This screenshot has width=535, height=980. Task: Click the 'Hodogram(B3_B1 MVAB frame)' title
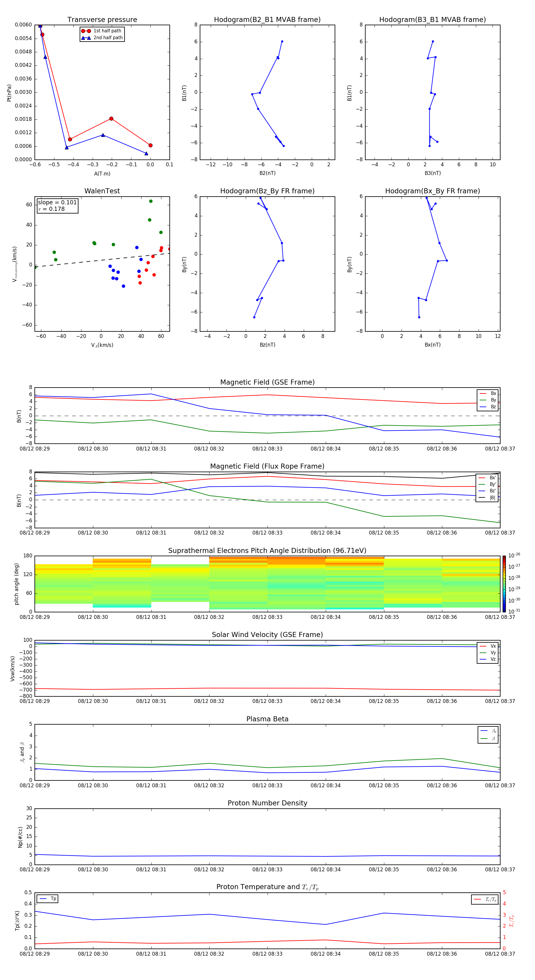pyautogui.click(x=432, y=20)
